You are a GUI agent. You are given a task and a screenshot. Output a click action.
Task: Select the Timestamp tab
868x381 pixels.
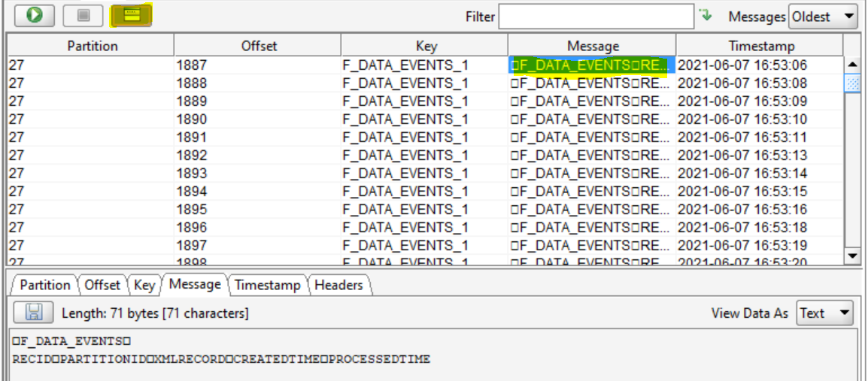click(x=267, y=285)
